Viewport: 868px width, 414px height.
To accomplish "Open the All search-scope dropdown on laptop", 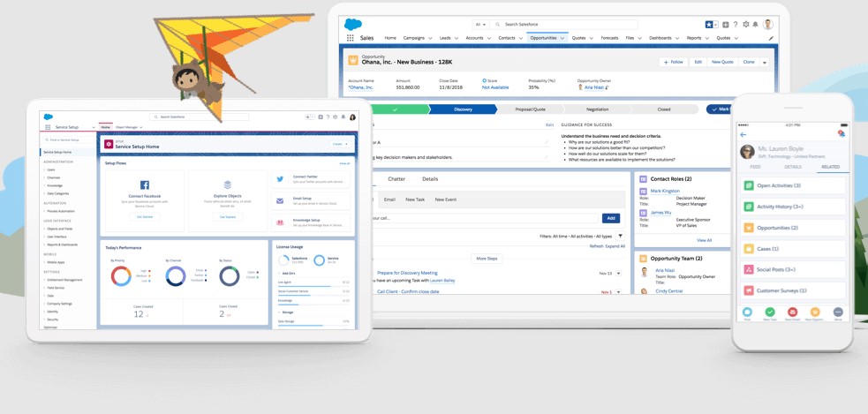I will tap(480, 25).
